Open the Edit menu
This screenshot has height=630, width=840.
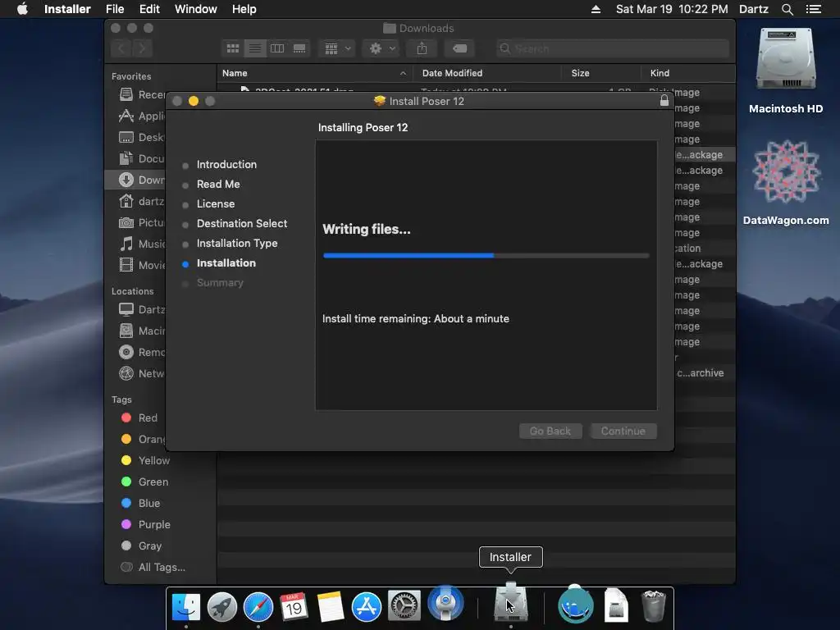[x=149, y=9]
